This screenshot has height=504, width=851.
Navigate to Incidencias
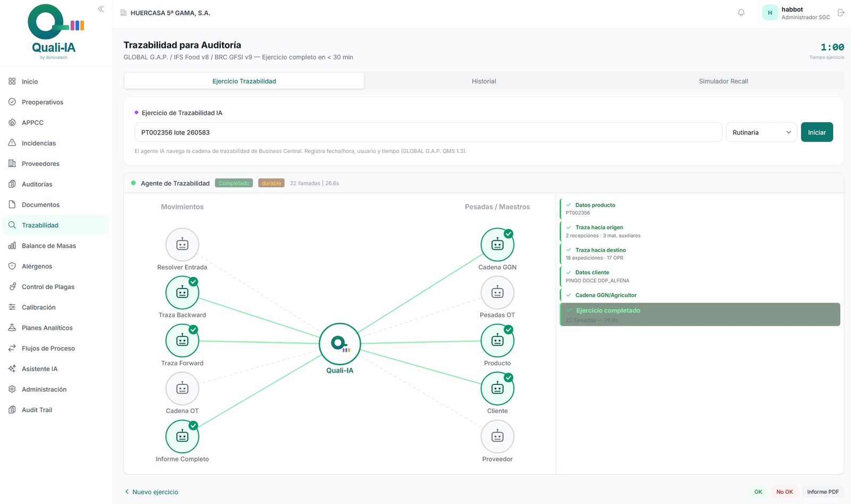click(x=56, y=144)
